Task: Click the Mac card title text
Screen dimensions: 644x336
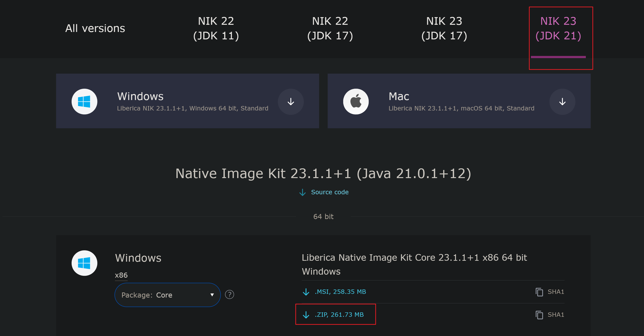Action: [x=399, y=96]
